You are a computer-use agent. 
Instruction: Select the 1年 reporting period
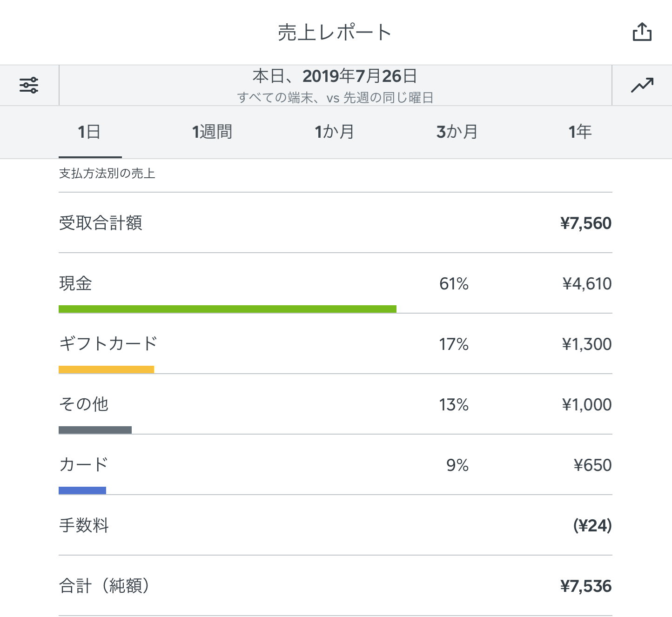(579, 132)
